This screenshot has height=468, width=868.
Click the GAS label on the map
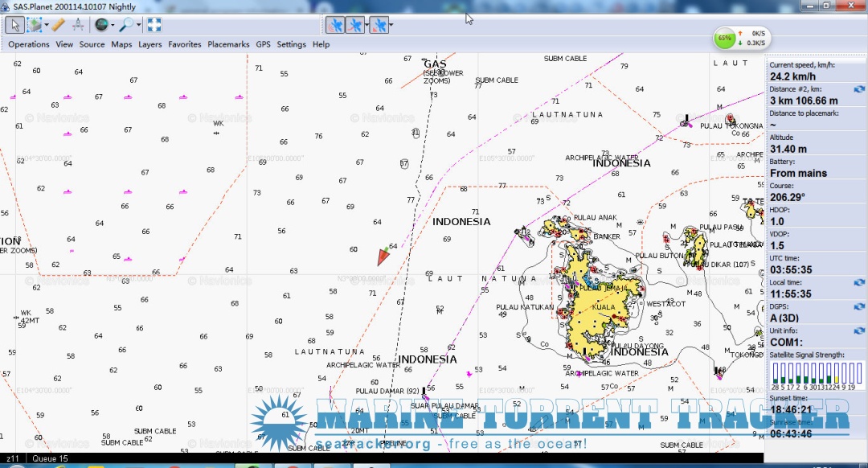tap(435, 64)
